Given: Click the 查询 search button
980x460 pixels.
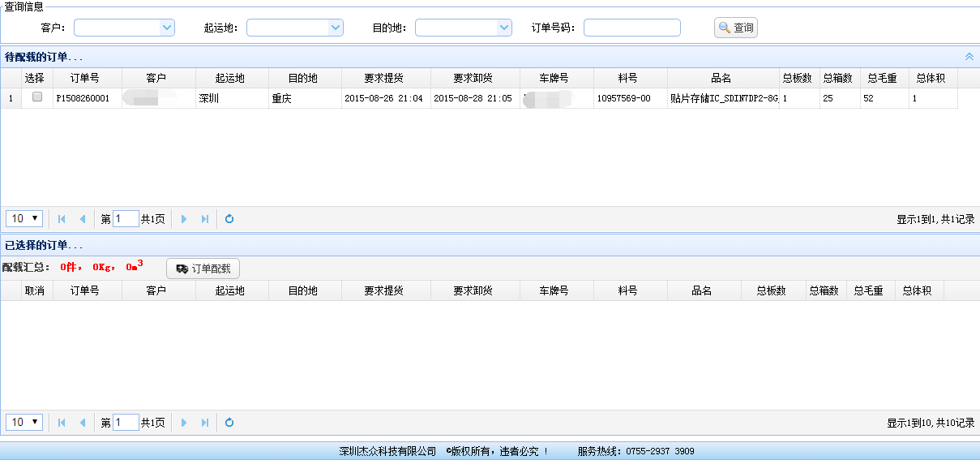Looking at the screenshot, I should tap(735, 28).
